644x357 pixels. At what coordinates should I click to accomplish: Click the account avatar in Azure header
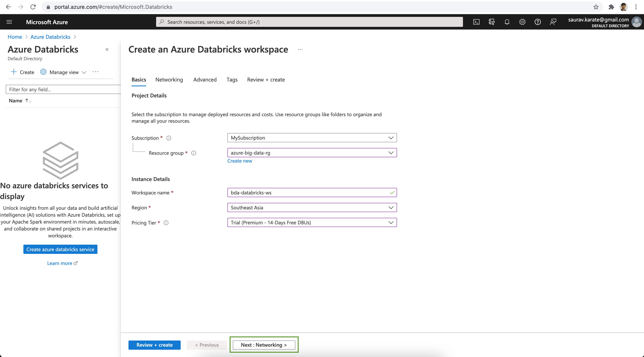click(x=637, y=22)
